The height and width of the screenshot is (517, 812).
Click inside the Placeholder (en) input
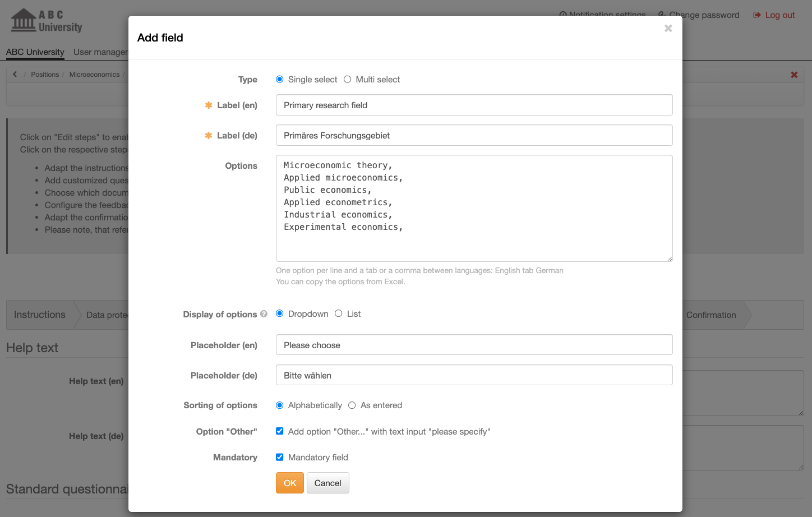(474, 345)
